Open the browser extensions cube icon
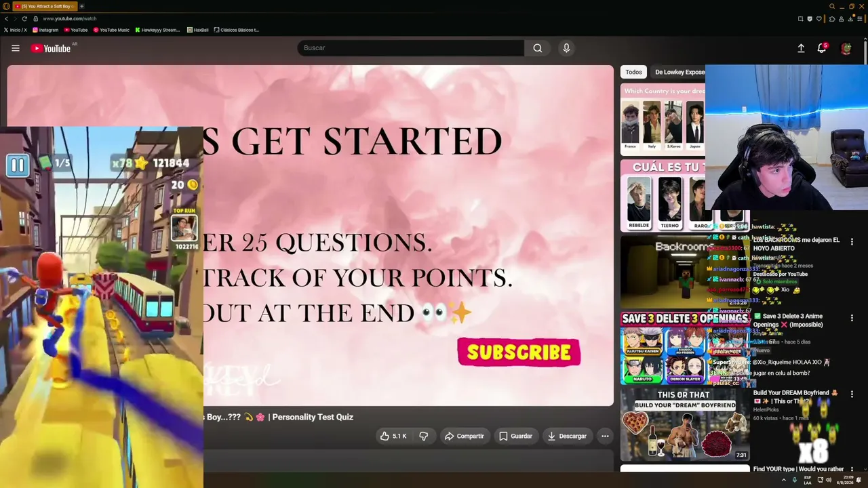 [832, 18]
